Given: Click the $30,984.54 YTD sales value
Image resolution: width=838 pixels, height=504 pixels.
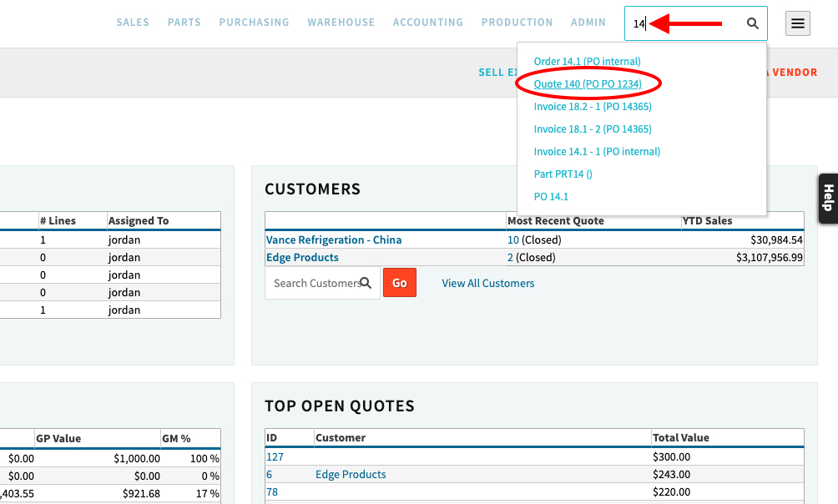Looking at the screenshot, I should [776, 240].
